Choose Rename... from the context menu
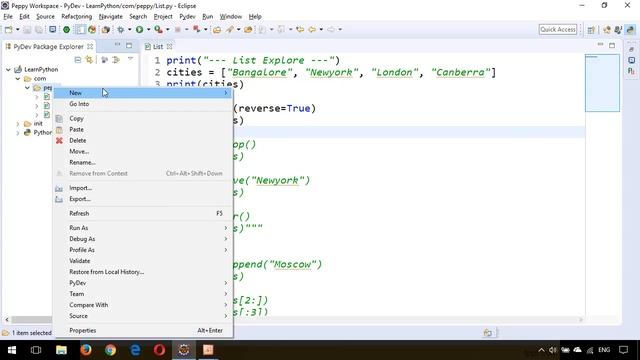This screenshot has width=640, height=360. pyautogui.click(x=143, y=162)
